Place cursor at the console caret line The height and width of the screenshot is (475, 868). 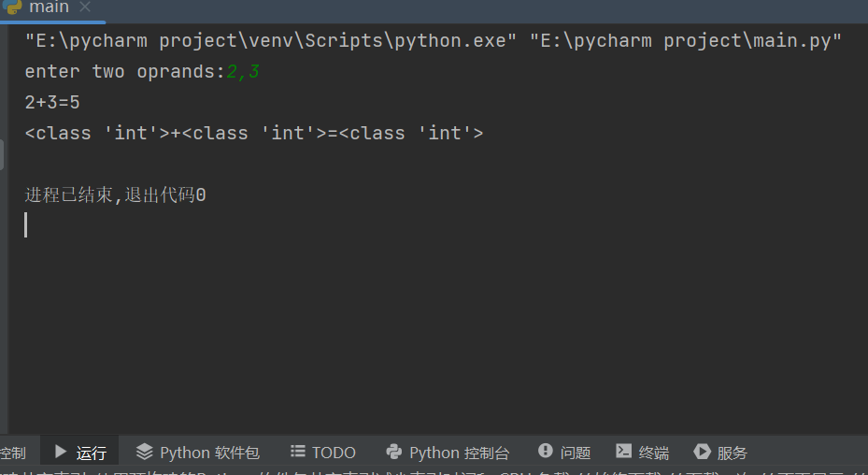26,225
